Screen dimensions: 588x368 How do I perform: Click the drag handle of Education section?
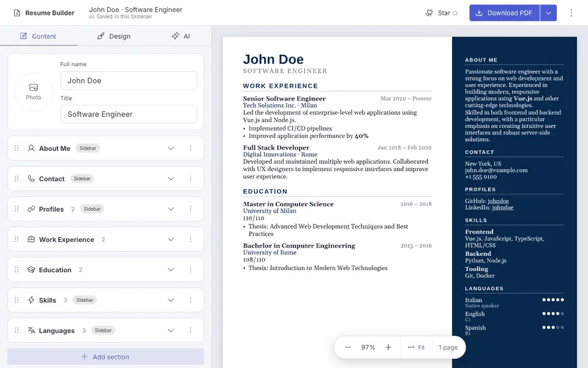(17, 270)
